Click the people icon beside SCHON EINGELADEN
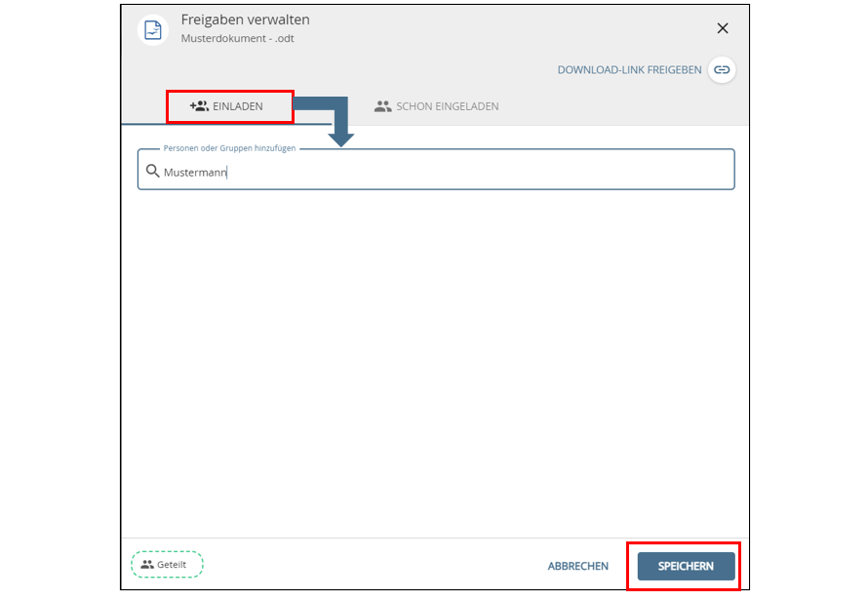 (x=382, y=106)
